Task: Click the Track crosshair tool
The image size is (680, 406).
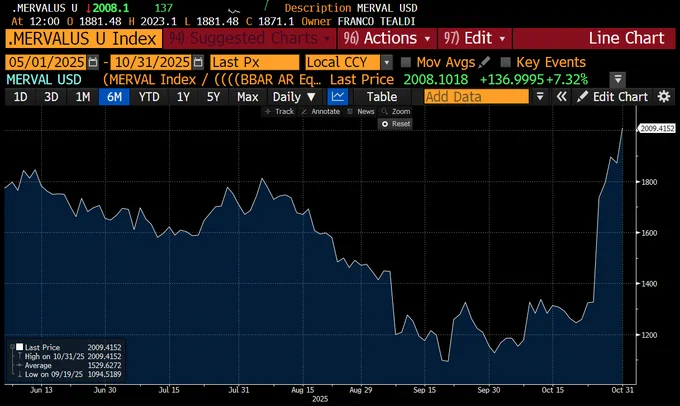Action: click(279, 111)
